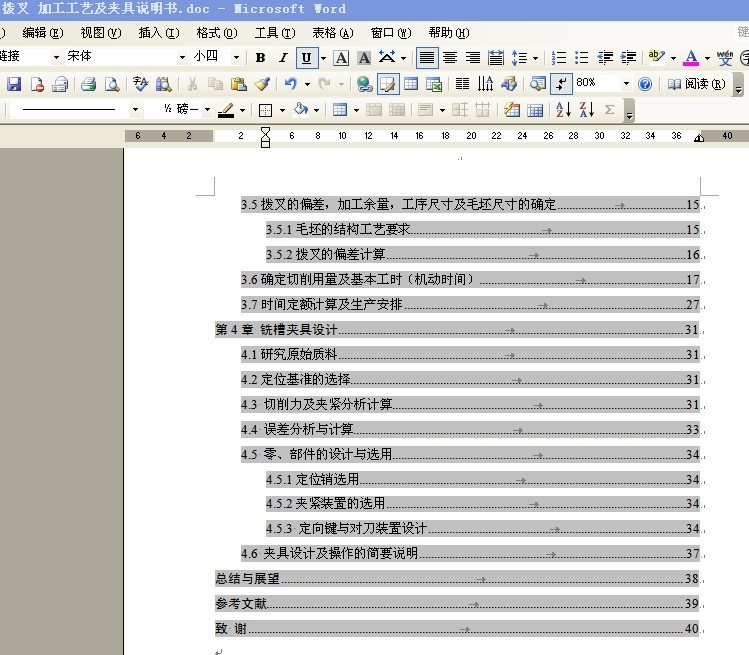749x655 pixels.
Task: Expand the font color arrow
Action: click(x=707, y=59)
